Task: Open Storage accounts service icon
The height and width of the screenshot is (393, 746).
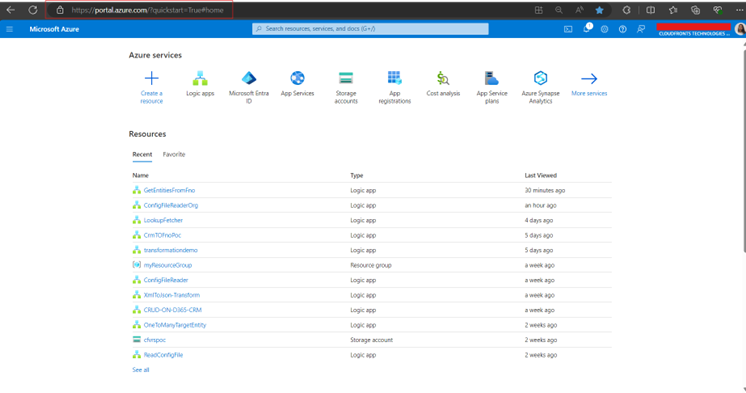Action: 346,78
